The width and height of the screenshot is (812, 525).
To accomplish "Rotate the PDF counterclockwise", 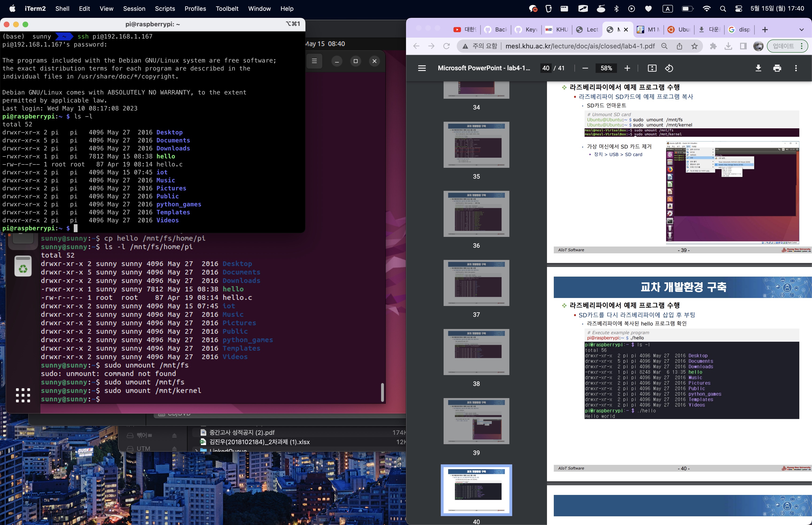I will (x=669, y=68).
